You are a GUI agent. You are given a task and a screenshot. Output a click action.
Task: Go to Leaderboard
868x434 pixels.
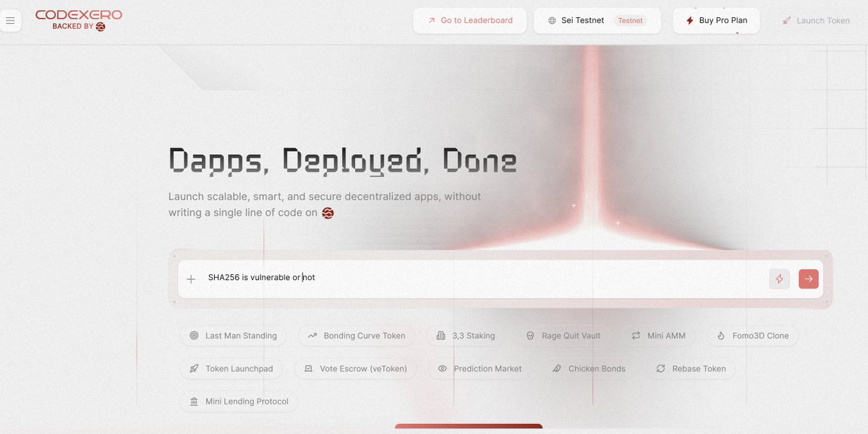click(470, 20)
